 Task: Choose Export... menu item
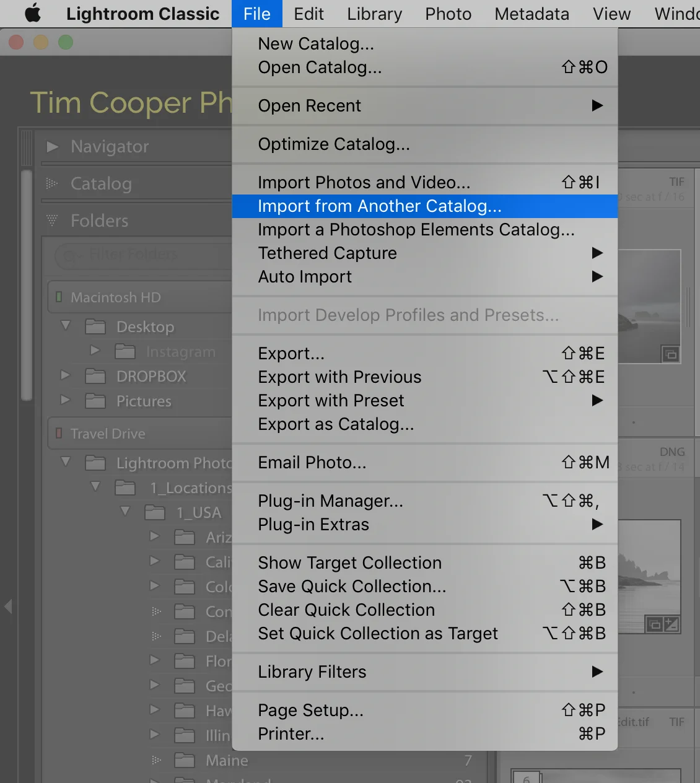tap(425, 354)
